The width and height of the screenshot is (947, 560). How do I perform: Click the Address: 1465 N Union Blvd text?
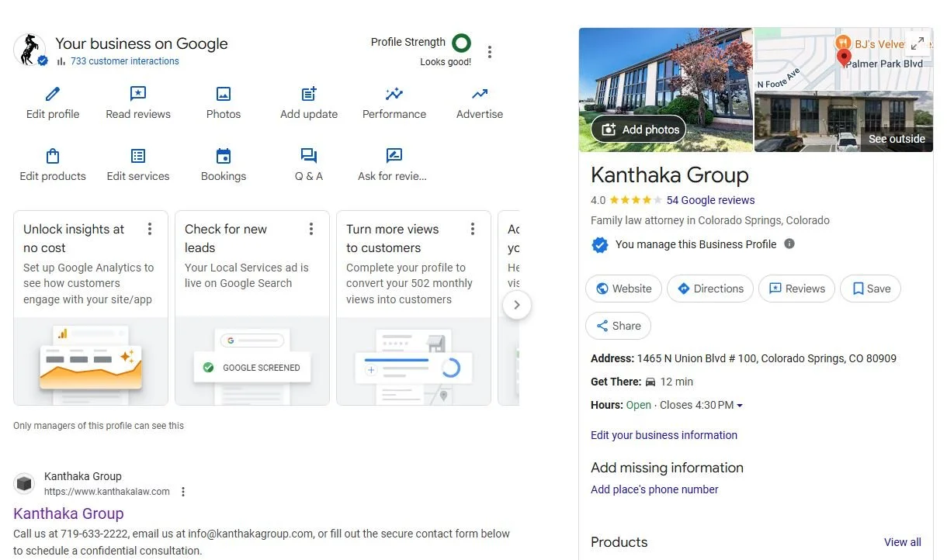[x=744, y=358]
